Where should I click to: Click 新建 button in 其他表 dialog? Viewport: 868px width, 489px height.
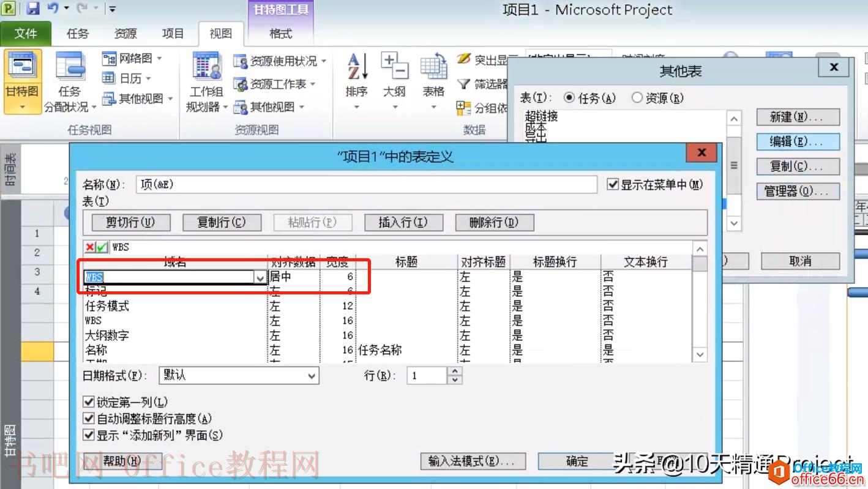[798, 117]
